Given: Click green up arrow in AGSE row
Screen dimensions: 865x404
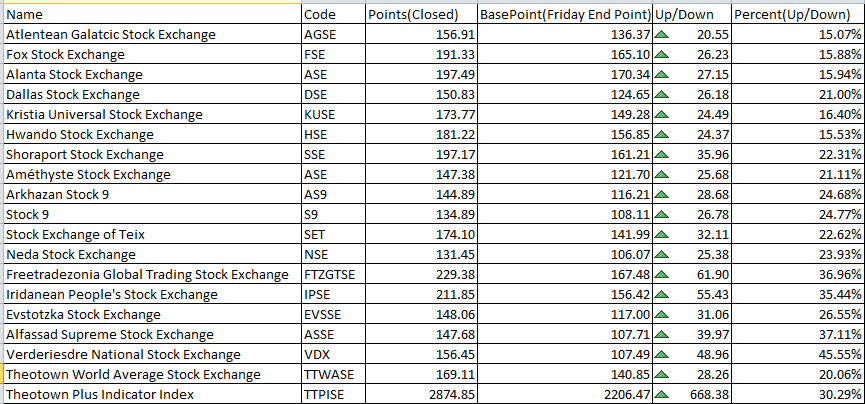Looking at the screenshot, I should pyautogui.click(x=662, y=35).
